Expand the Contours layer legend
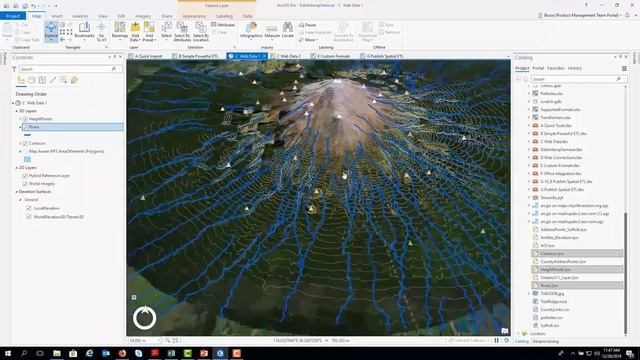The height and width of the screenshot is (360, 640). pyautogui.click(x=20, y=144)
